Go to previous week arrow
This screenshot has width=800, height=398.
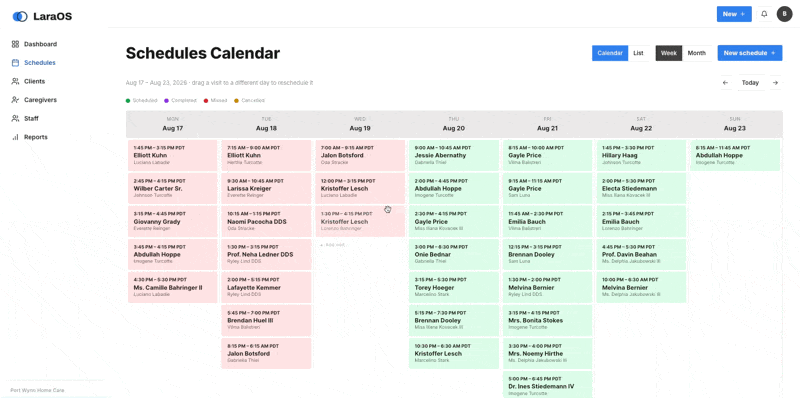(x=725, y=83)
